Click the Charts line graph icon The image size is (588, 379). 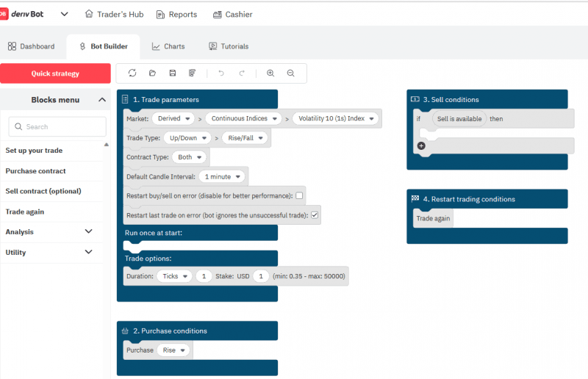pyautogui.click(x=156, y=46)
